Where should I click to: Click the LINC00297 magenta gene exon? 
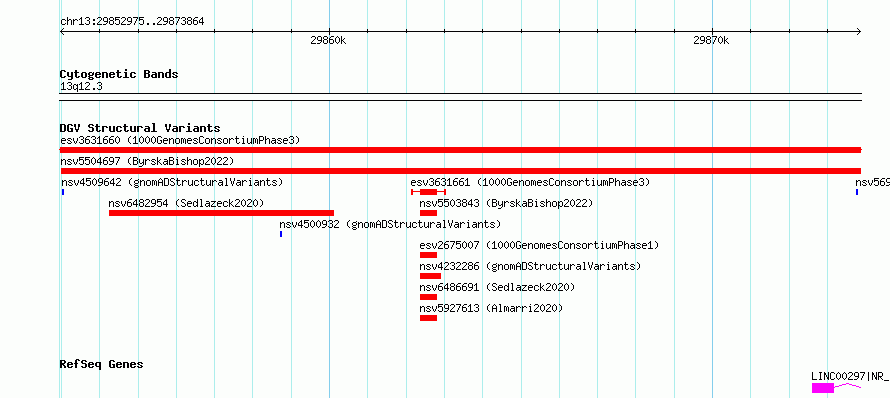click(x=823, y=388)
